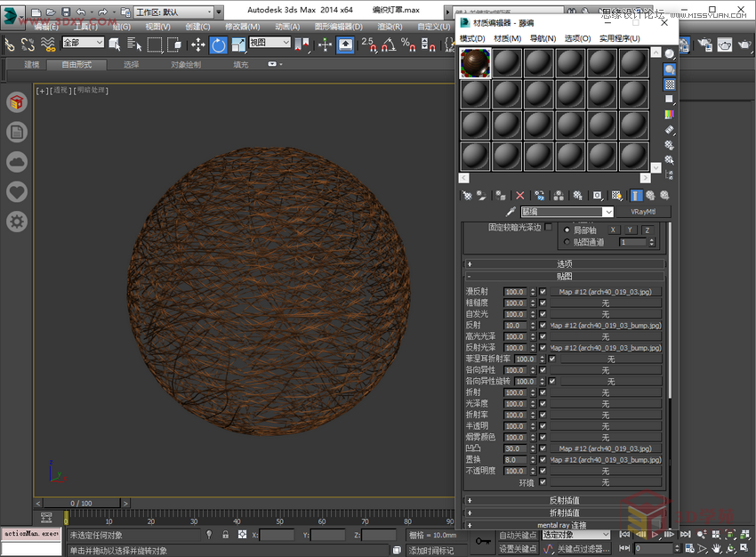Image resolution: width=756 pixels, height=557 pixels.
Task: Open the diffuse Map #12 arch40_019_03.jpg button
Action: pyautogui.click(x=606, y=292)
